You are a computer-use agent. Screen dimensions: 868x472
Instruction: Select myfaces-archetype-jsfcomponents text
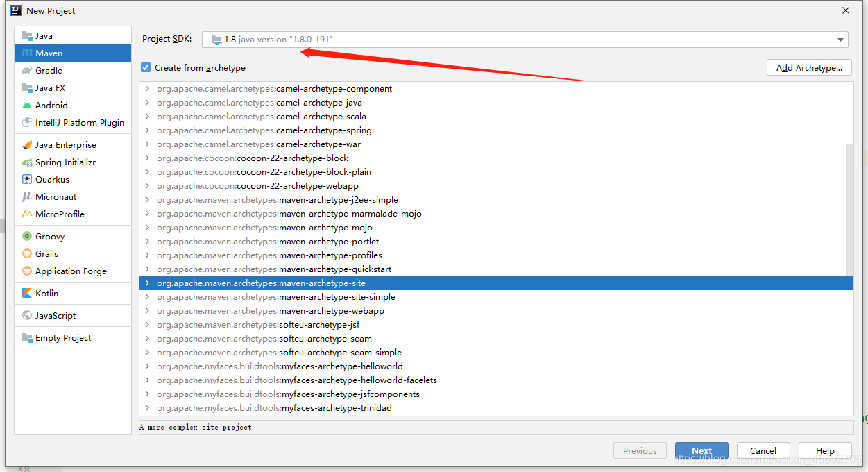[x=350, y=394]
